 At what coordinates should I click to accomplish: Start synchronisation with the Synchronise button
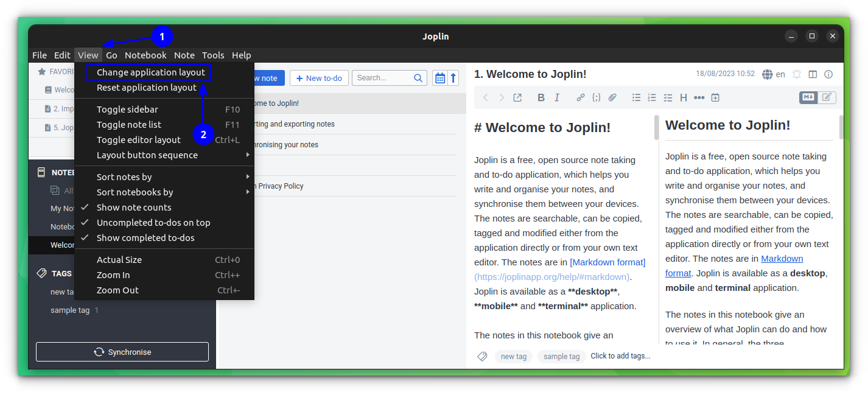tap(122, 351)
